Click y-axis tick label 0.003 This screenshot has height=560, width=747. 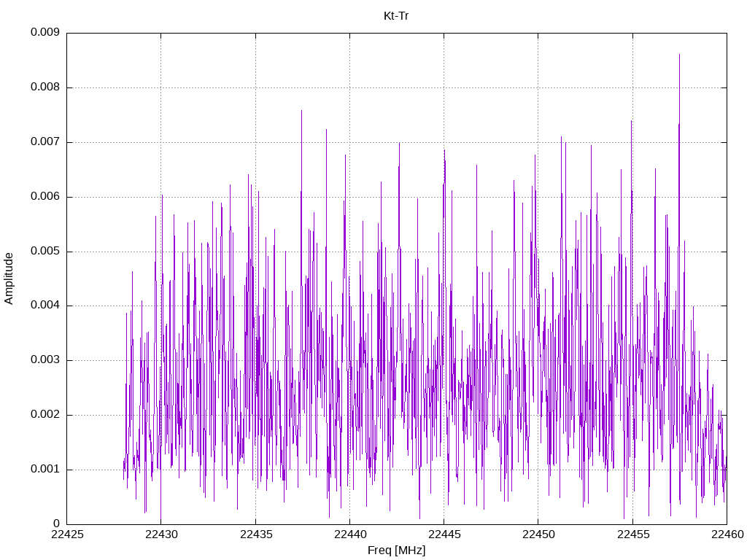click(45, 360)
